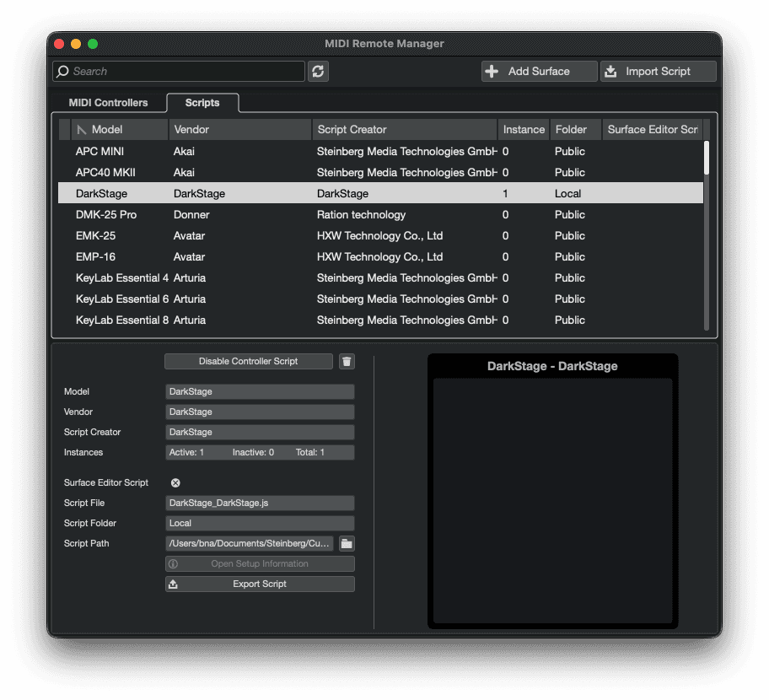Click Open Setup Information button

point(260,564)
